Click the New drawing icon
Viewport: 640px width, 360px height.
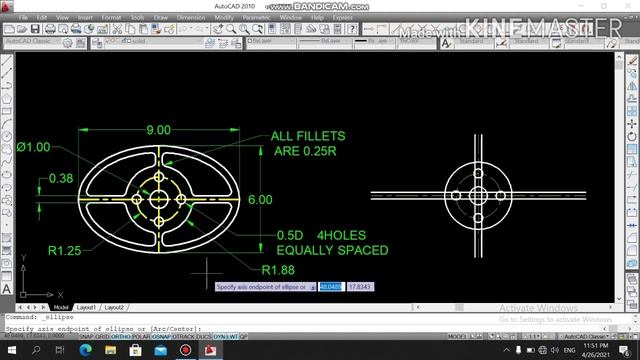pyautogui.click(x=9, y=29)
